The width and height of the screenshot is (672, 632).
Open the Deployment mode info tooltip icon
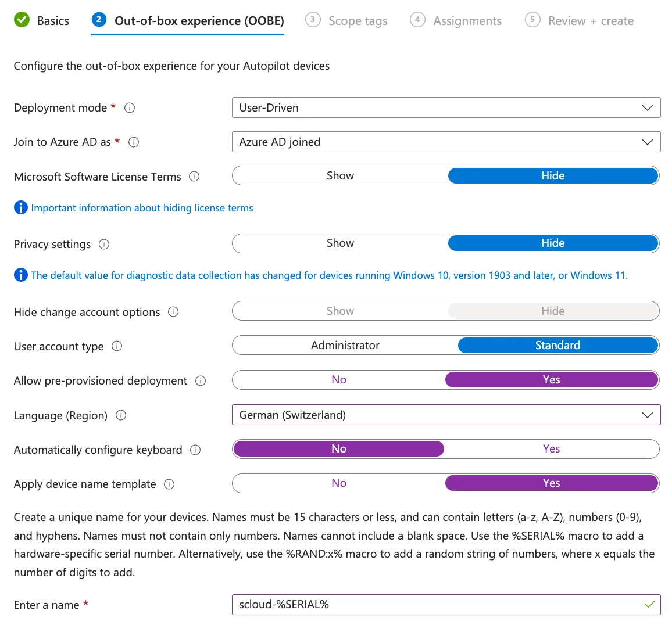(130, 108)
